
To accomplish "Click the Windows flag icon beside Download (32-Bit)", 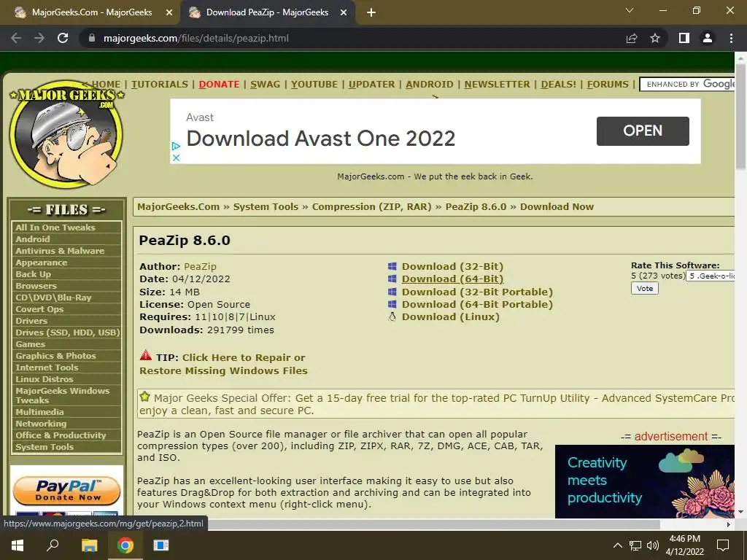I will click(392, 266).
